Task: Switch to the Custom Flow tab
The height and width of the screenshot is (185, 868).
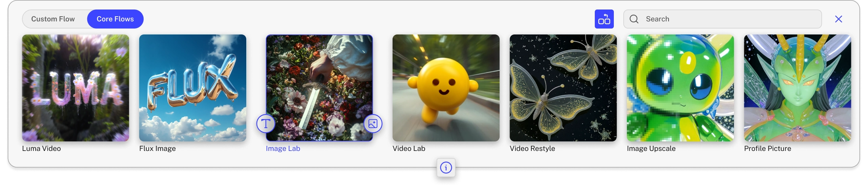Action: click(53, 19)
